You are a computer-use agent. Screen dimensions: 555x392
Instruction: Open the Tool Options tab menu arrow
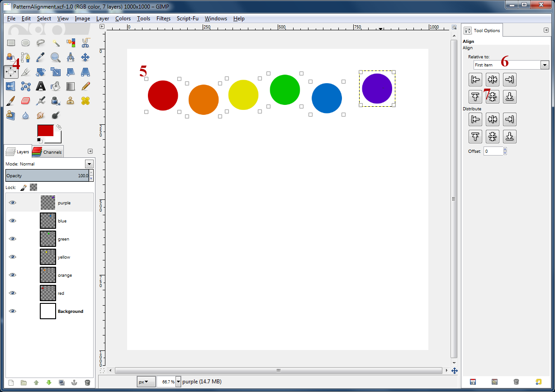click(x=546, y=30)
